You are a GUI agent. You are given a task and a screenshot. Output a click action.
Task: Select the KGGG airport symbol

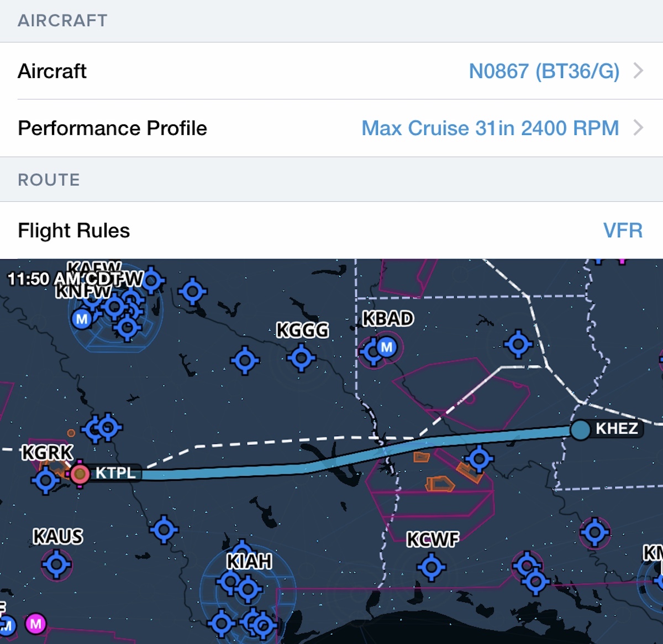pos(301,358)
